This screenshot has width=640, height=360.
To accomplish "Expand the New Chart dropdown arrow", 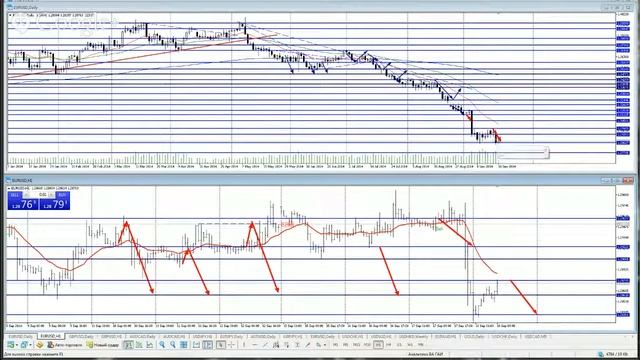I will [17, 345].
